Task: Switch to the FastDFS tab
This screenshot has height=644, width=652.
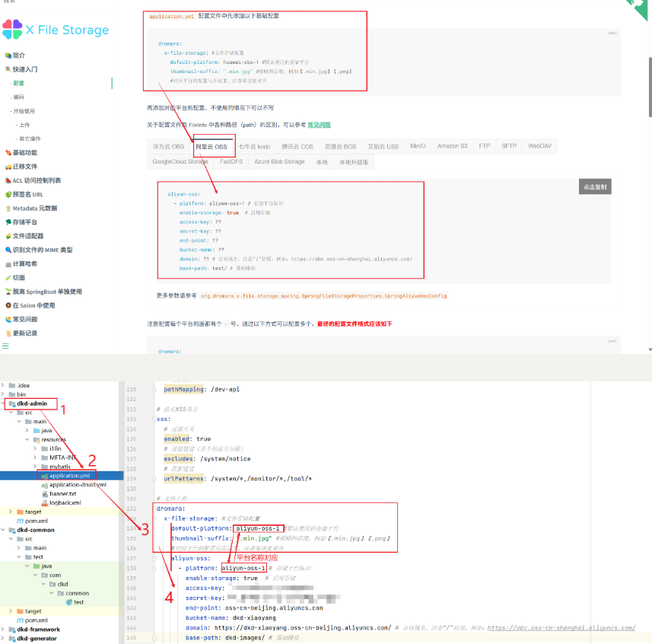Action: tap(231, 161)
